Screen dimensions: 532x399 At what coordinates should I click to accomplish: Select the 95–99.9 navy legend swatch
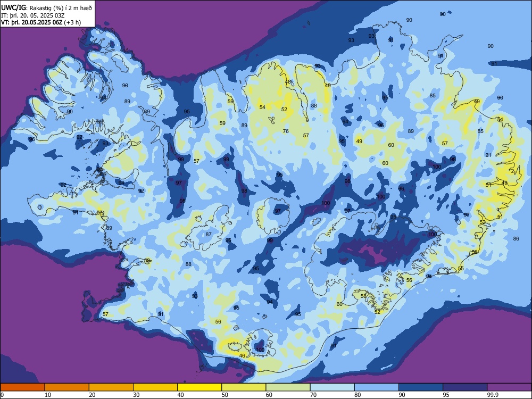pyautogui.click(x=465, y=387)
